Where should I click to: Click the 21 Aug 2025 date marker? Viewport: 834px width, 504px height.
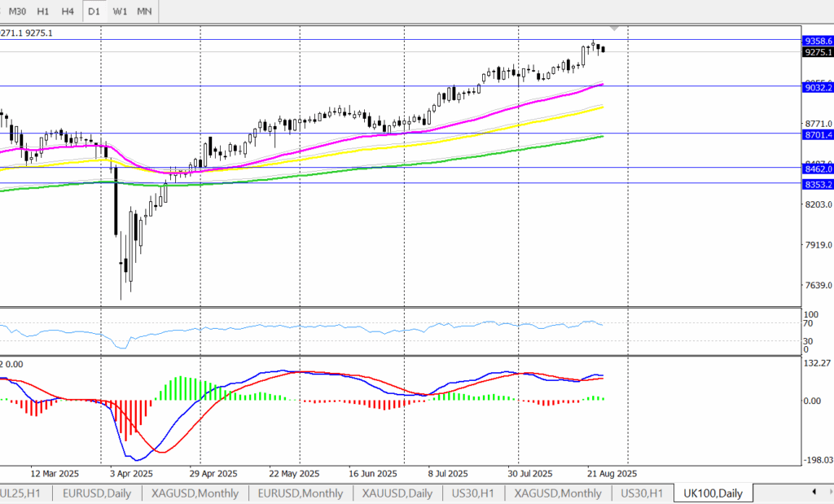point(612,473)
